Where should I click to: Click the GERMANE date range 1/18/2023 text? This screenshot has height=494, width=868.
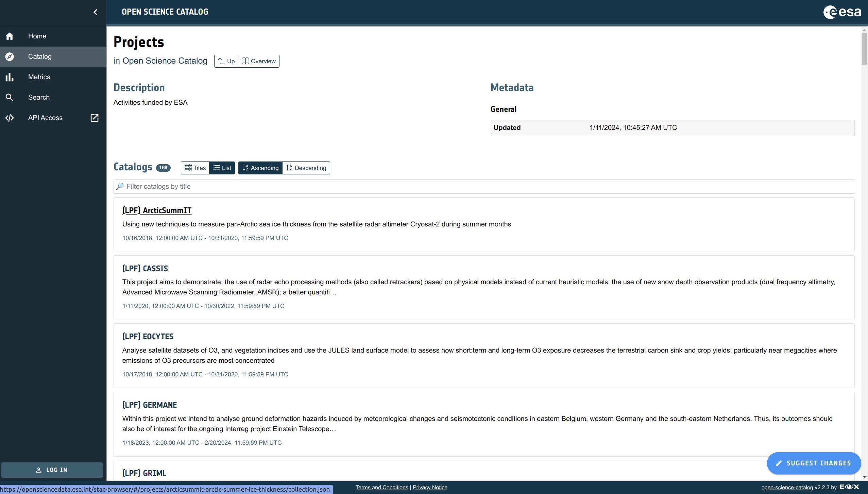[x=202, y=443]
